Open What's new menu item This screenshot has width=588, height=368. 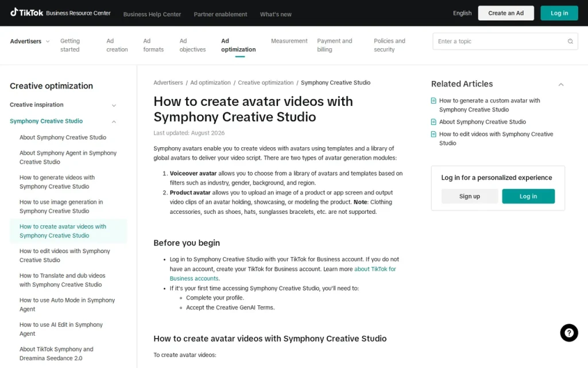click(x=276, y=14)
